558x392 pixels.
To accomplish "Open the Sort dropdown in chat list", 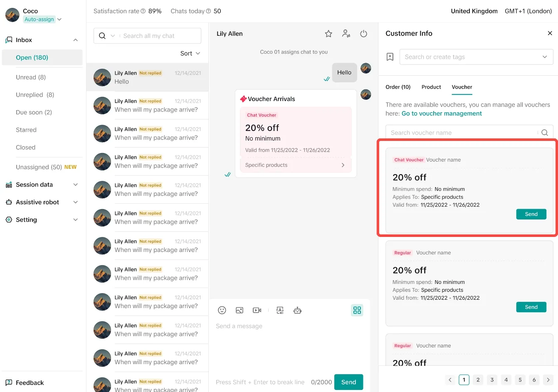I will click(190, 53).
